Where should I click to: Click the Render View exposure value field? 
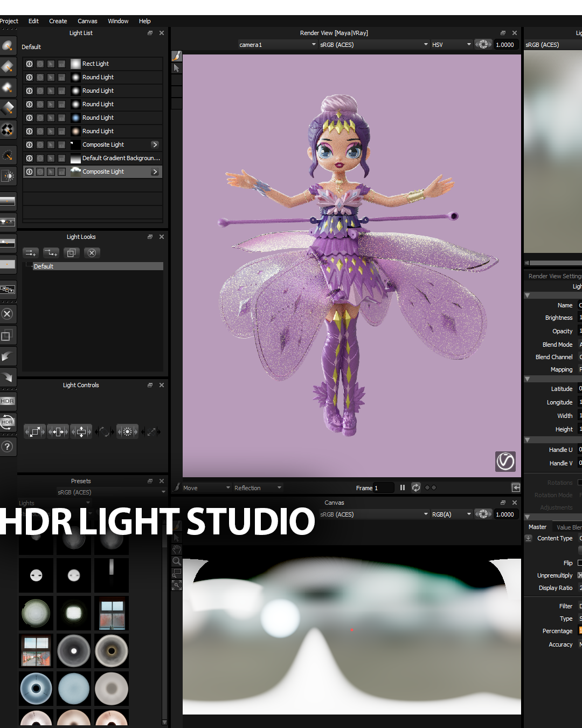point(506,45)
